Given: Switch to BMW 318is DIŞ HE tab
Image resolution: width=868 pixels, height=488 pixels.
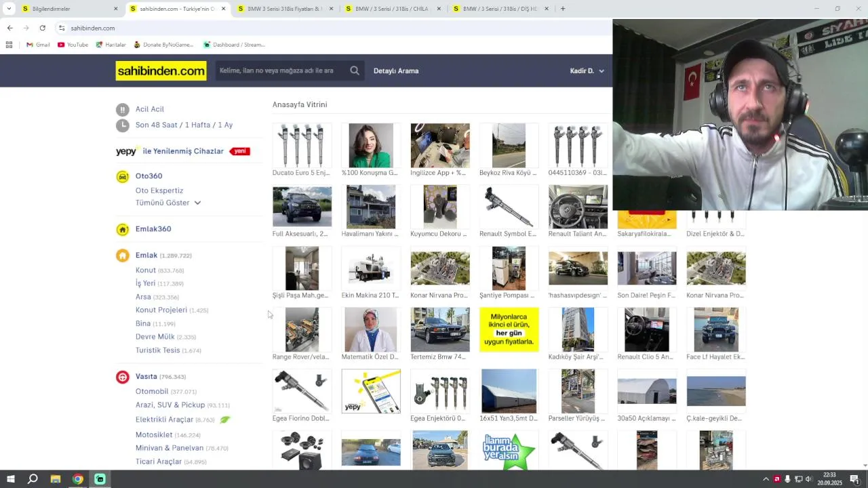Looking at the screenshot, I should pyautogui.click(x=500, y=9).
